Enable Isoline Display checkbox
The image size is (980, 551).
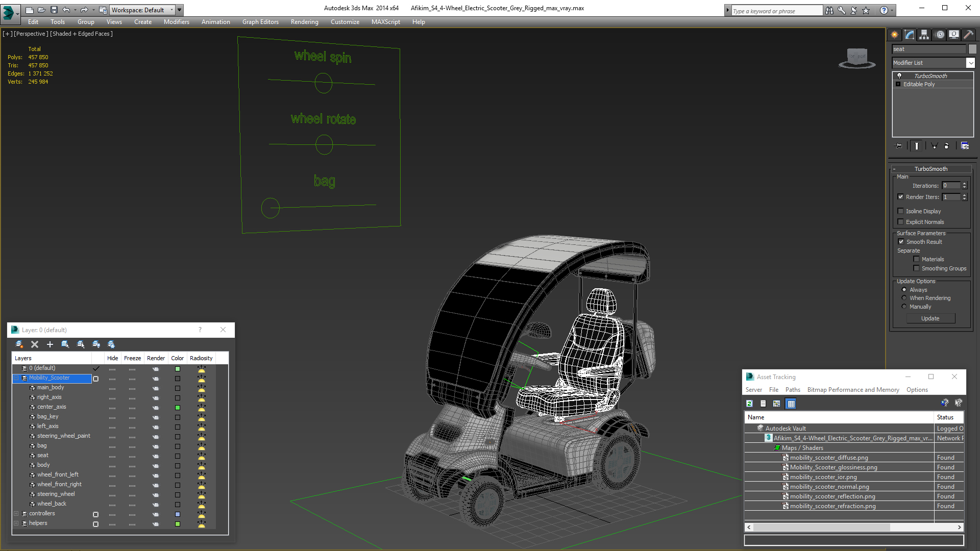click(900, 211)
